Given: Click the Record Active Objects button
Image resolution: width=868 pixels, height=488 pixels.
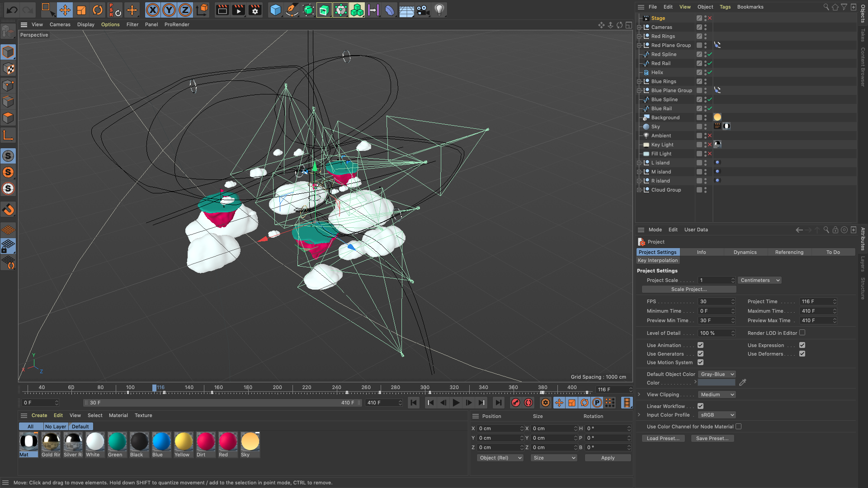Looking at the screenshot, I should coord(516,403).
